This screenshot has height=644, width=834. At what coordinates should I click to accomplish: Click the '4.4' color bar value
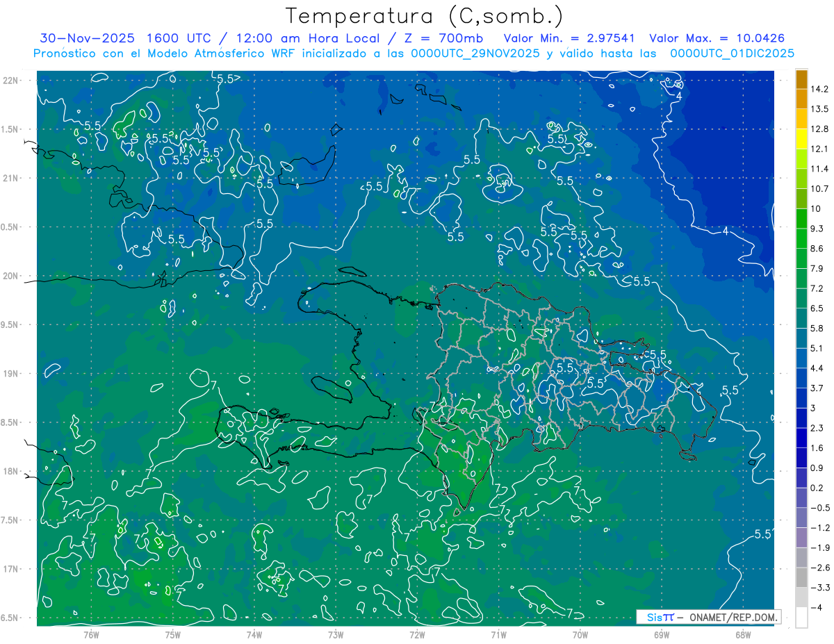tap(817, 368)
